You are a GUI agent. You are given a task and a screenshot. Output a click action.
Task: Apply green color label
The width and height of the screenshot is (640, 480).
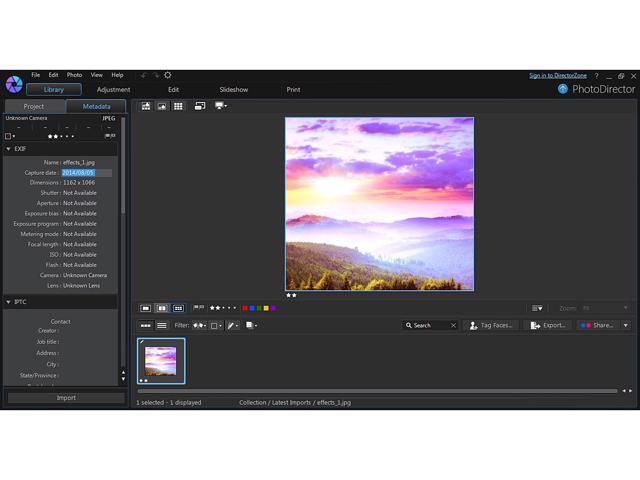(x=259, y=308)
